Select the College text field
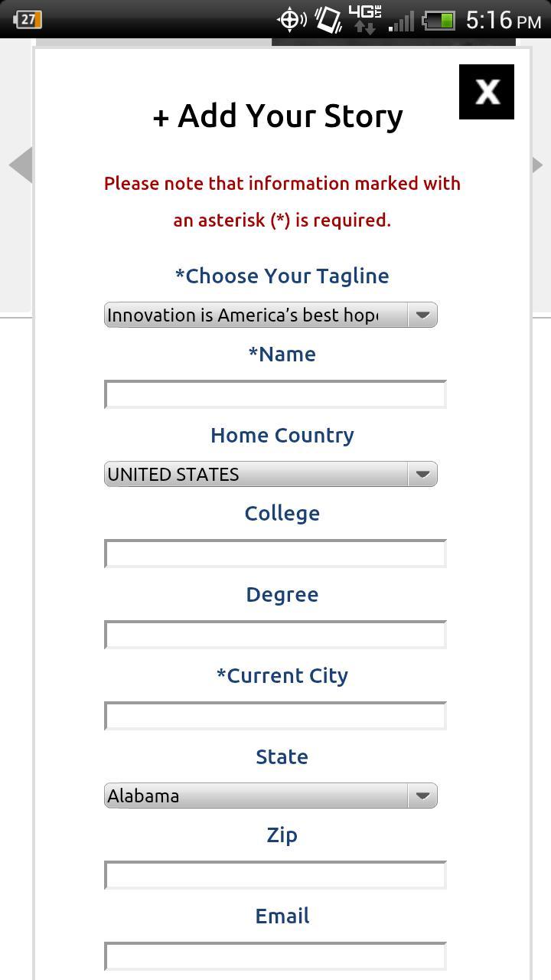Screen dimensions: 551x980 (x=275, y=553)
